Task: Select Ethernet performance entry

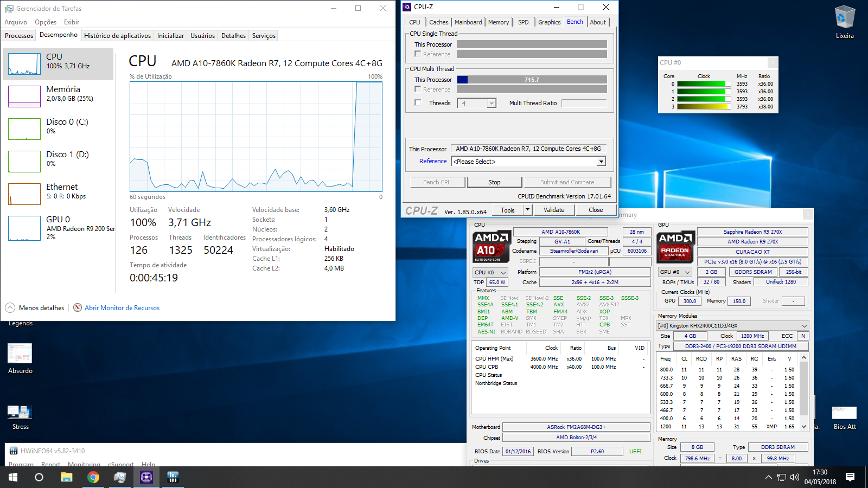Action: pyautogui.click(x=59, y=194)
